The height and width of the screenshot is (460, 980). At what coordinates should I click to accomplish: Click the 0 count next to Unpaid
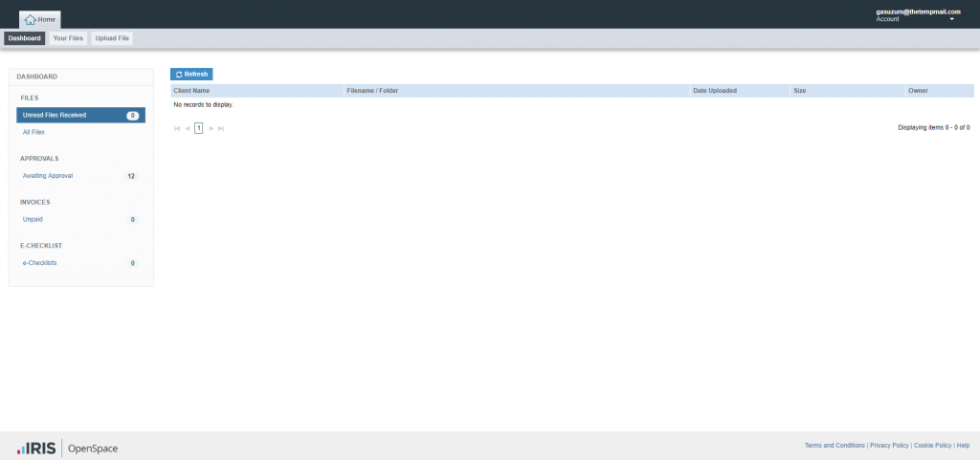[x=132, y=220]
